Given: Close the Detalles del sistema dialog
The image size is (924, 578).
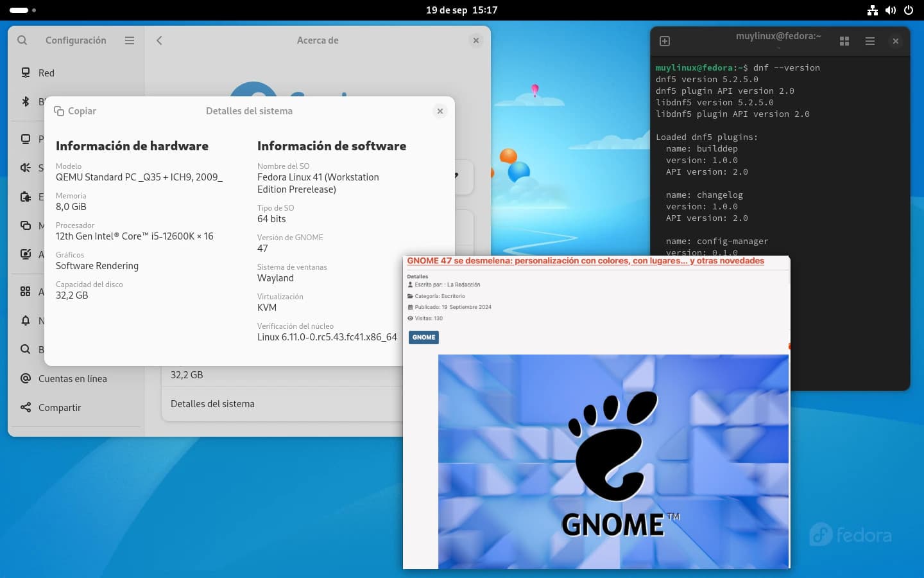Looking at the screenshot, I should coord(440,111).
